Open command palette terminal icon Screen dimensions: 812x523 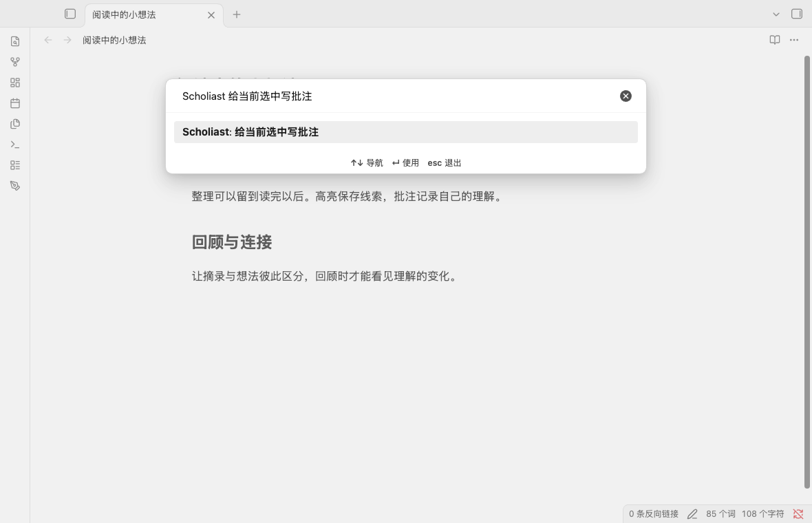(x=15, y=145)
